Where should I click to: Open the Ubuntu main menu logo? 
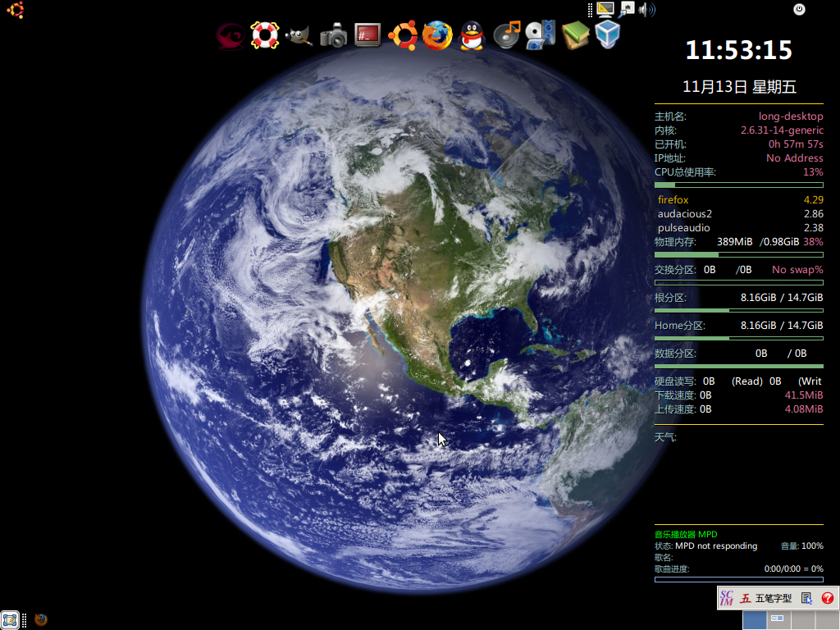click(x=15, y=10)
